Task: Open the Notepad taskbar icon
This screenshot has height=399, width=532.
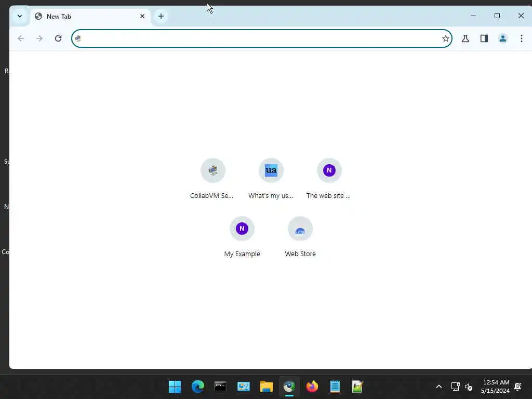Action: pyautogui.click(x=335, y=387)
